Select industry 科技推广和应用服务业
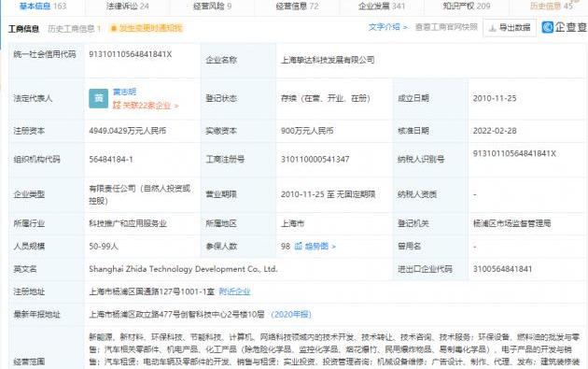 coord(128,223)
